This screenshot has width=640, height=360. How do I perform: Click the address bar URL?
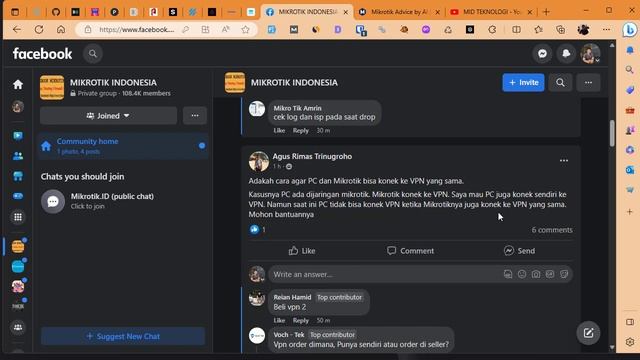pyautogui.click(x=137, y=29)
